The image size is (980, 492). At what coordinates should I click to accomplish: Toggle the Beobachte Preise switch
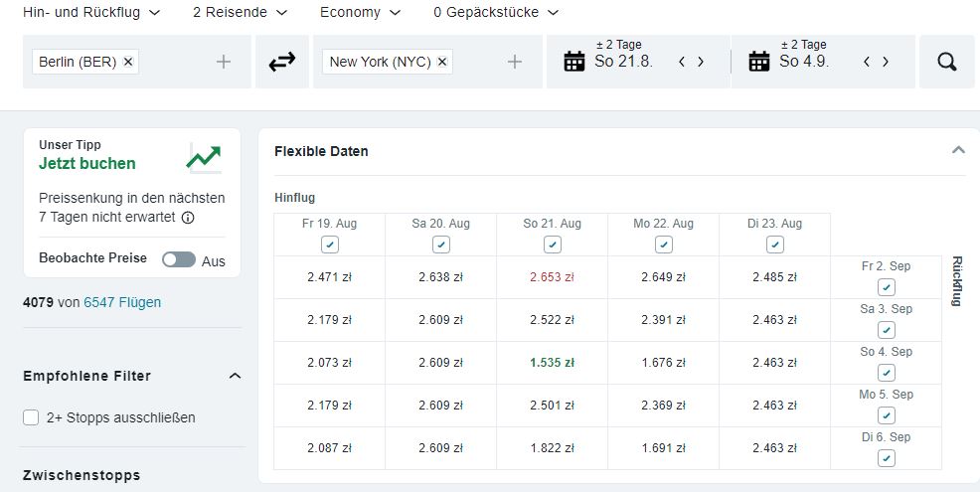point(179,259)
